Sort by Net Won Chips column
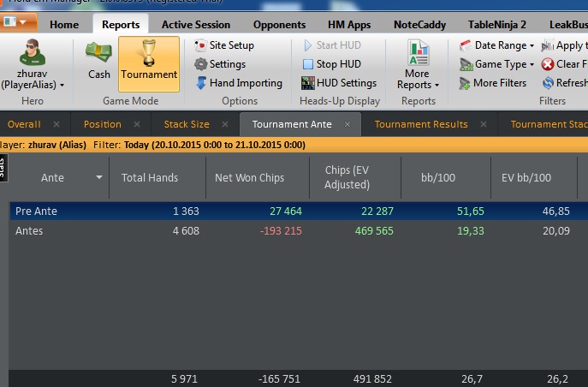This screenshot has height=387, width=588. click(256, 178)
